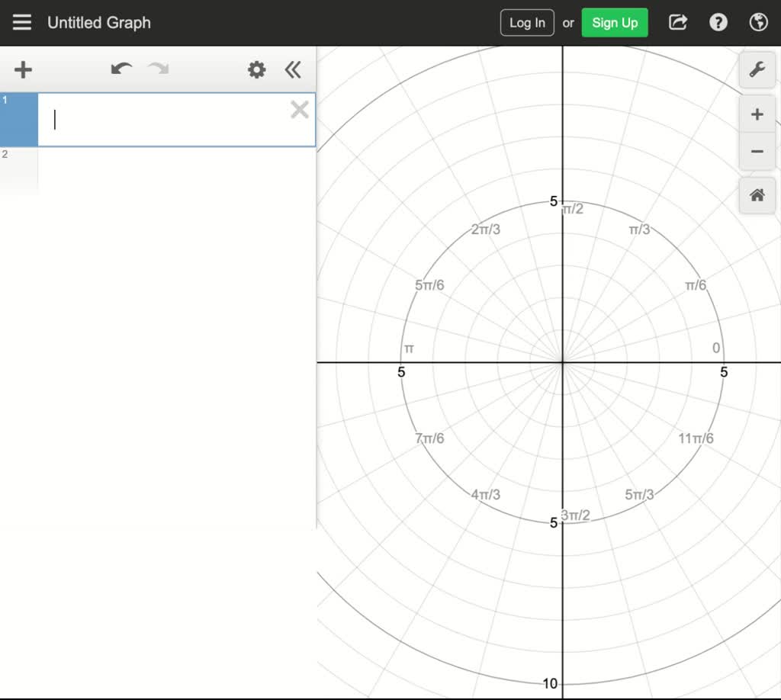The height and width of the screenshot is (700, 781).
Task: Select the Untitled Graph title
Action: pos(99,22)
